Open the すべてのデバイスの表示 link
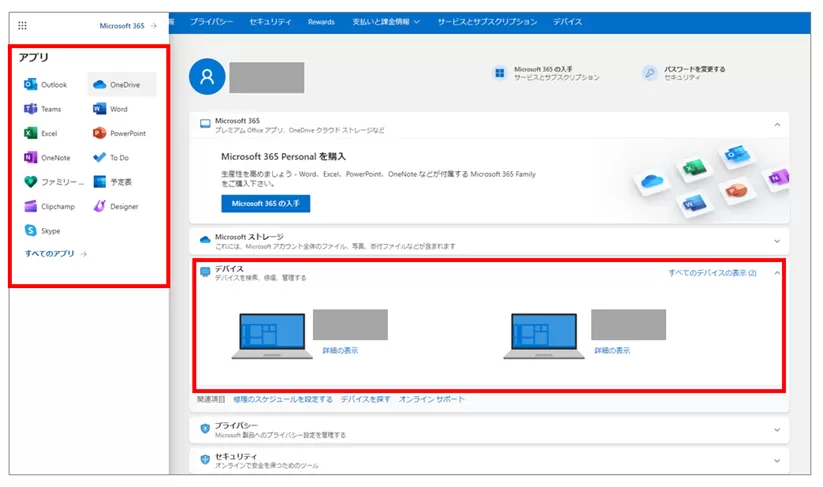 [x=712, y=272]
